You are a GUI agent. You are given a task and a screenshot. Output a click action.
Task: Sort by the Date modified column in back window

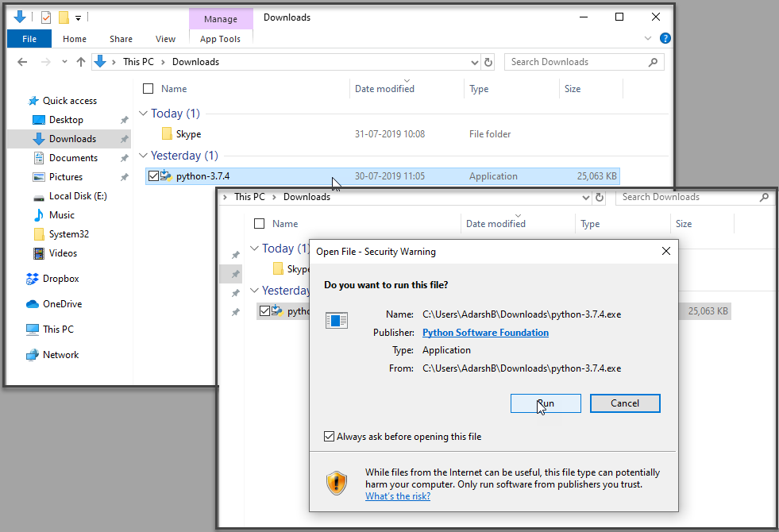384,88
